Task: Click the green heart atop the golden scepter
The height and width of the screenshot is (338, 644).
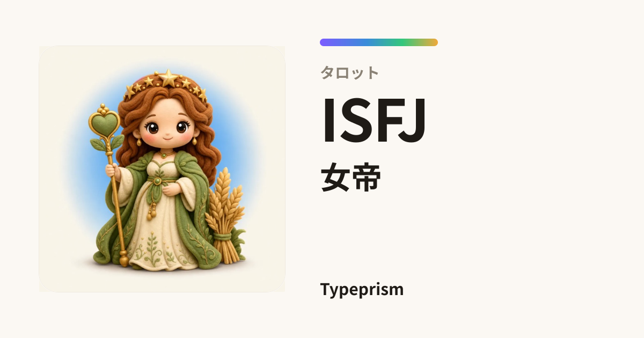Action: tap(105, 123)
